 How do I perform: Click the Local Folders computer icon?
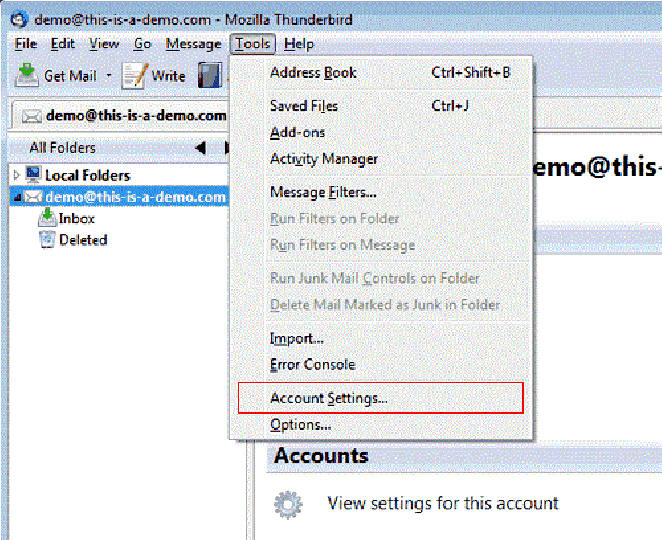click(33, 175)
